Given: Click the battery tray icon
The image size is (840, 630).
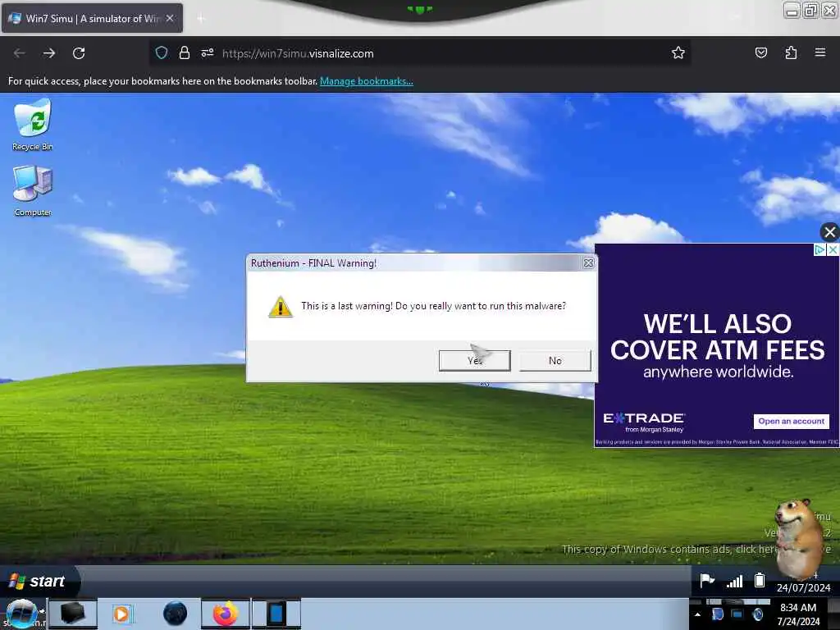Looking at the screenshot, I should (760, 580).
